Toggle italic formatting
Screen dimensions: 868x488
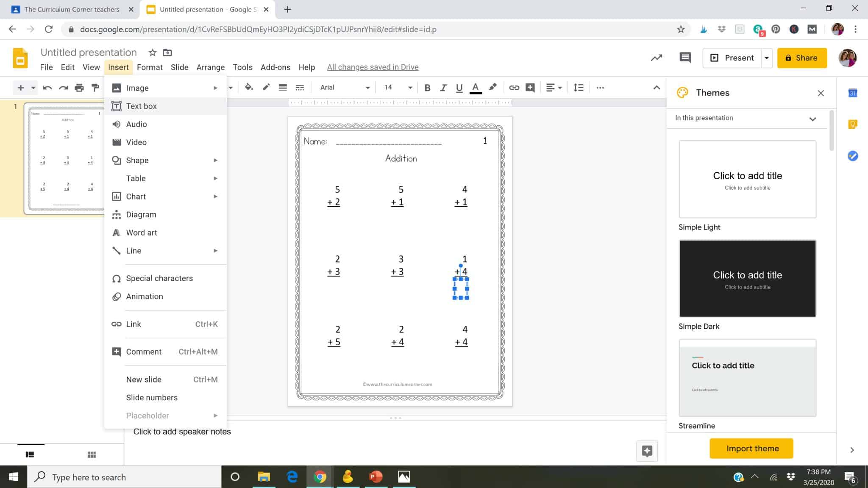pos(443,88)
